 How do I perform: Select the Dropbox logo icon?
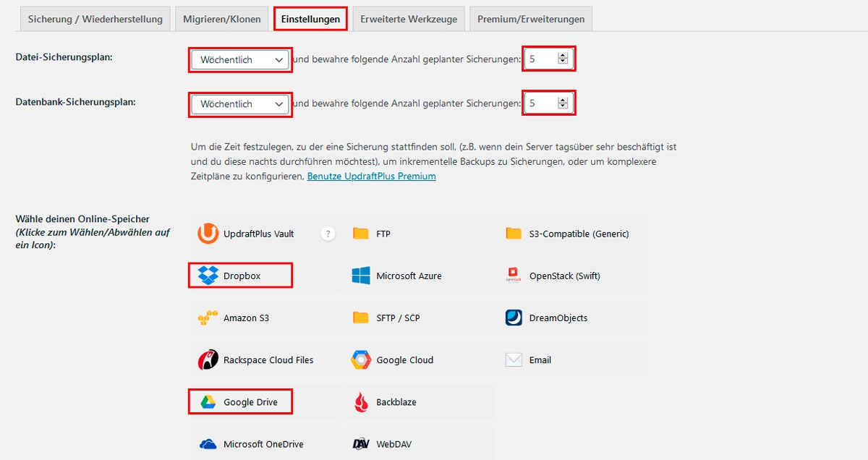click(208, 276)
